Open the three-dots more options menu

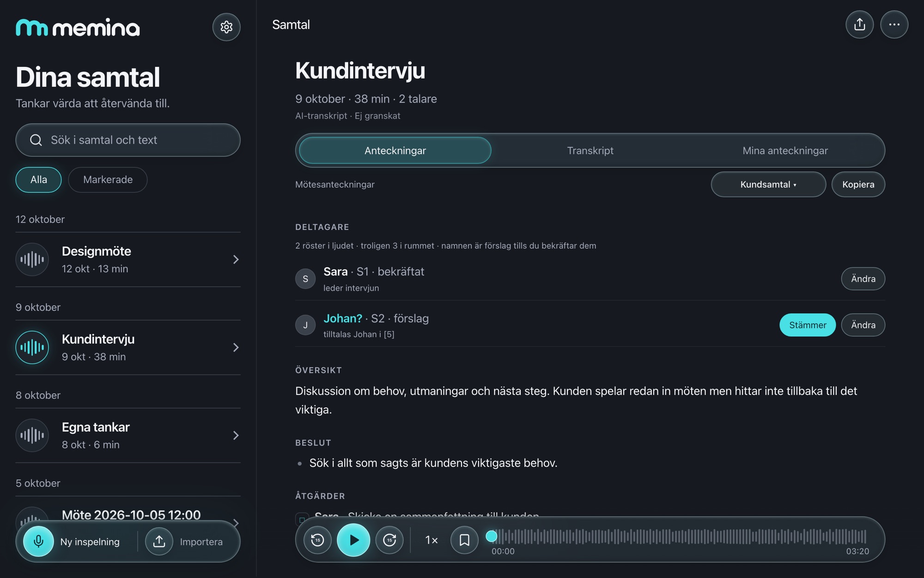tap(894, 25)
